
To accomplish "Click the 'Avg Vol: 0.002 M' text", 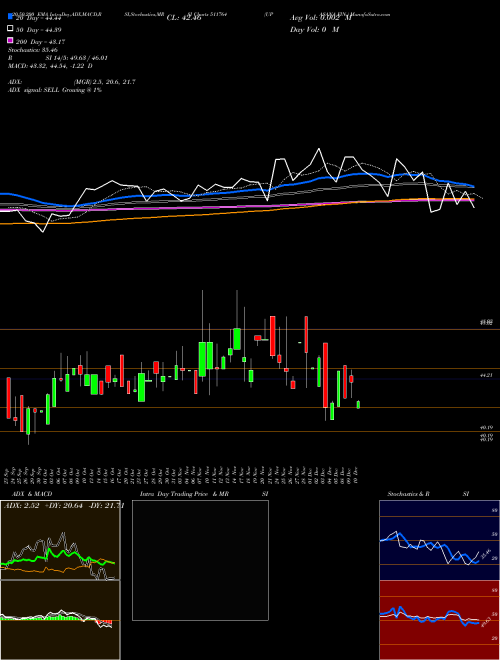I will point(320,18).
